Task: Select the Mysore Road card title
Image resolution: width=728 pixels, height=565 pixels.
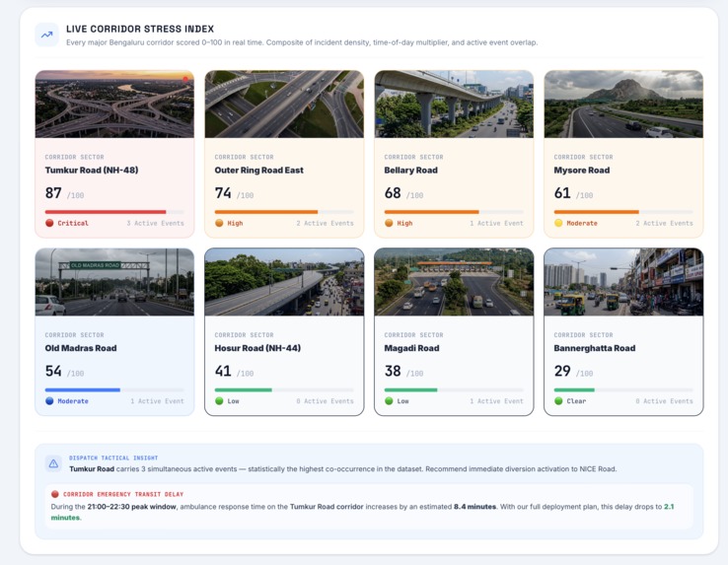Action: [582, 170]
